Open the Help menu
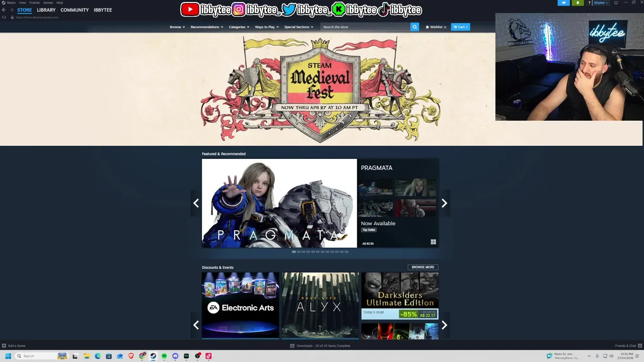644x362 pixels. [59, 3]
